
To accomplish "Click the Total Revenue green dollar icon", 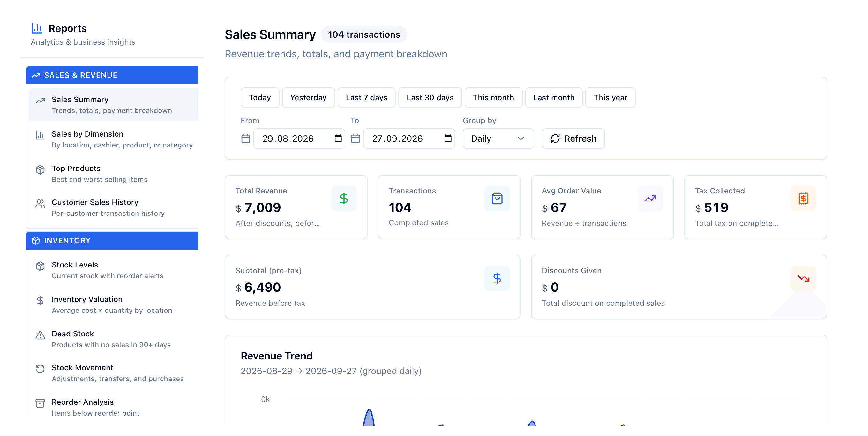I will click(344, 199).
